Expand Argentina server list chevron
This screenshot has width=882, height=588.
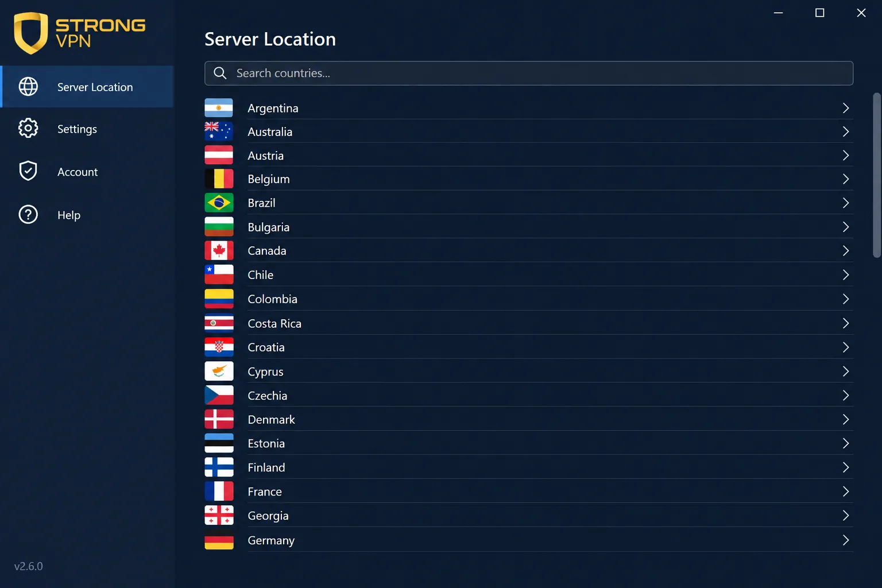(845, 108)
